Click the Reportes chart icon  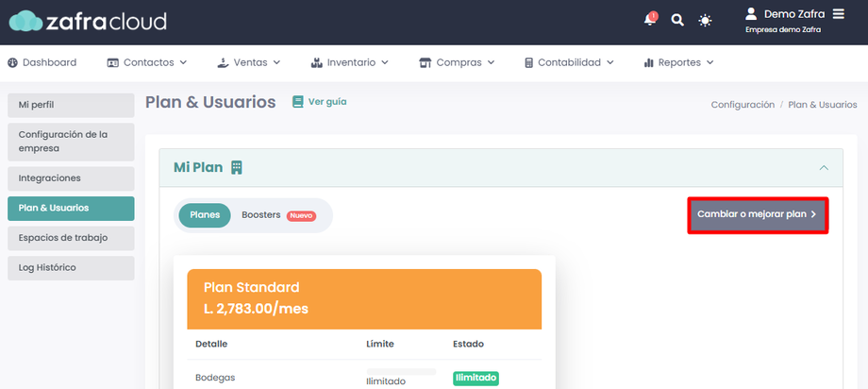point(649,63)
